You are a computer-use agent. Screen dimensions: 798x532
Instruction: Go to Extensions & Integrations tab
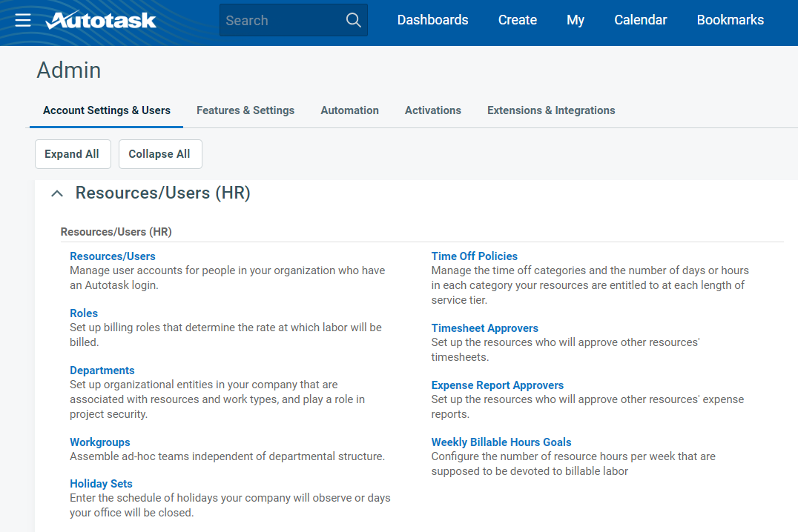tap(551, 110)
